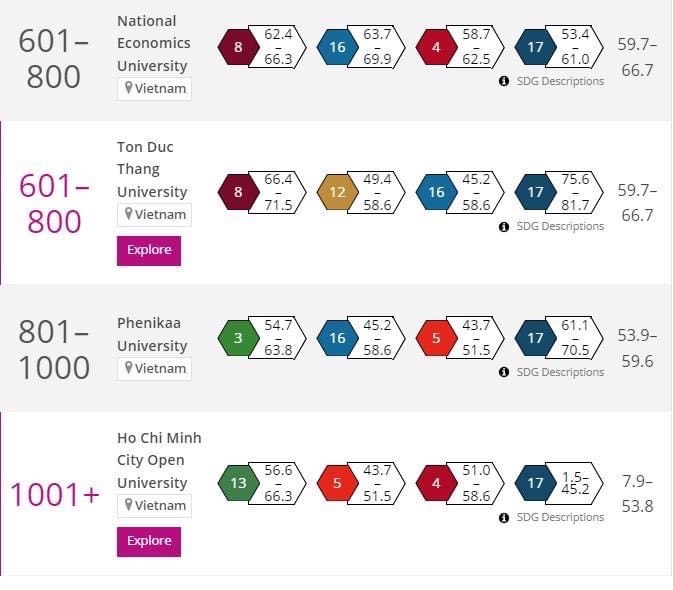This screenshot has height=590, width=673.
Task: Click Vietnam location tag under Phenikaa University
Action: point(154,368)
